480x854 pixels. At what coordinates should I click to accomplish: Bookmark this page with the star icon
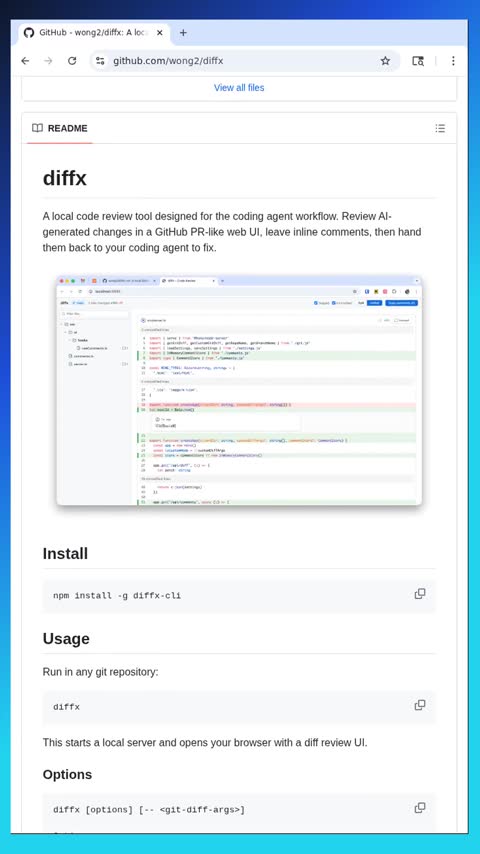[385, 61]
